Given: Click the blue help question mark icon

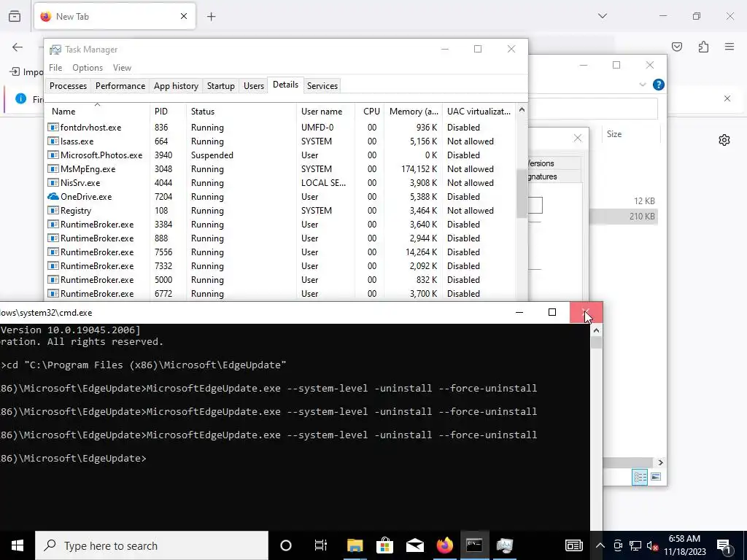Looking at the screenshot, I should (659, 85).
